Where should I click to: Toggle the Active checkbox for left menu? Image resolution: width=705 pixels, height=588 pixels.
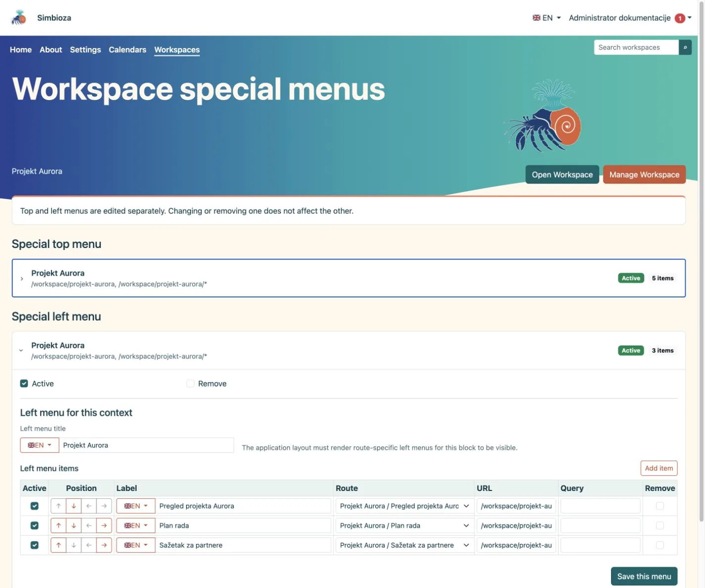tap(24, 384)
